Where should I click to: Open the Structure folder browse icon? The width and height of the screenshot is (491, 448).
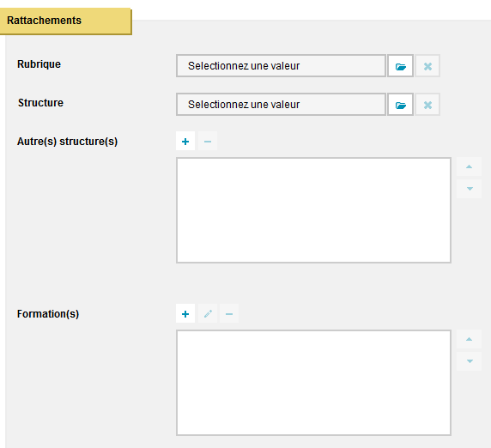click(x=401, y=105)
